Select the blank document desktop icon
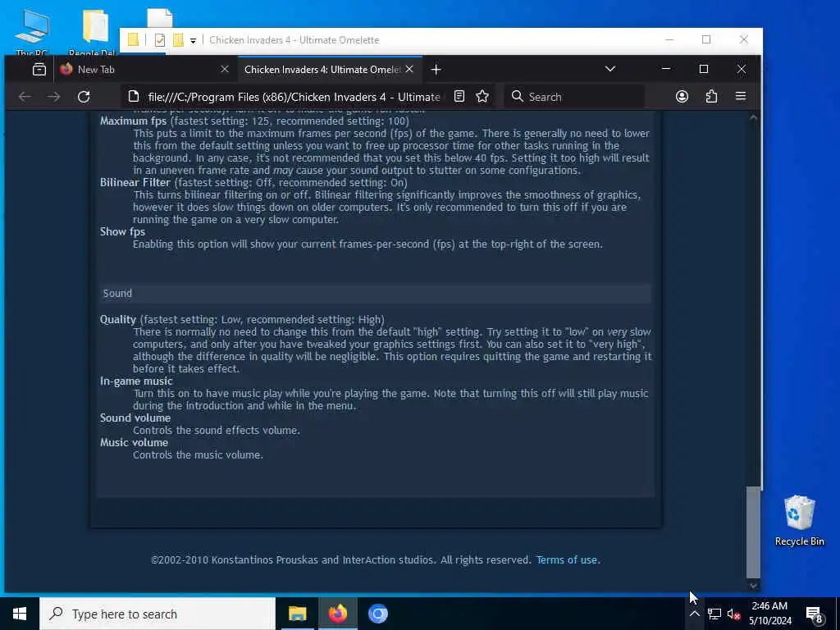This screenshot has height=630, width=840. 160,18
